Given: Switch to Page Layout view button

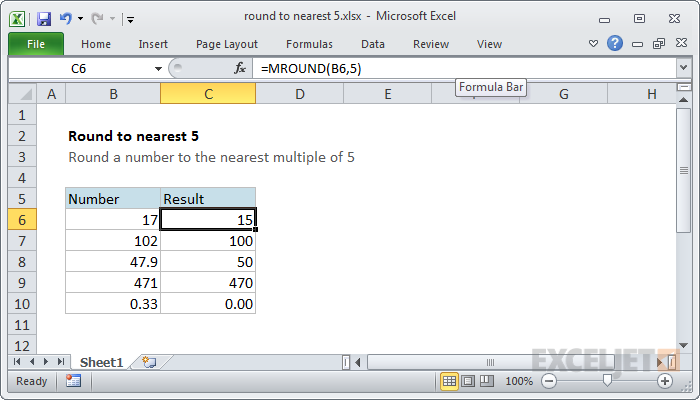Looking at the screenshot, I should point(468,381).
